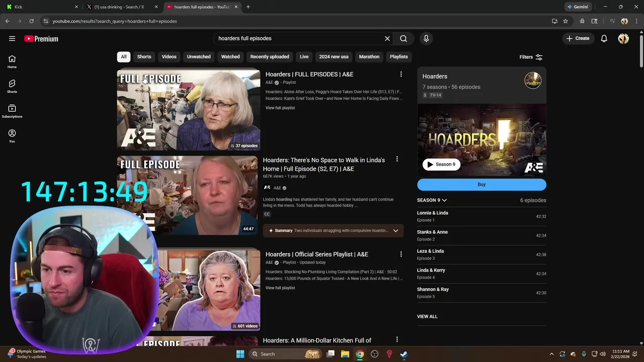Open Shannon & Ray Episode 5

point(481,293)
